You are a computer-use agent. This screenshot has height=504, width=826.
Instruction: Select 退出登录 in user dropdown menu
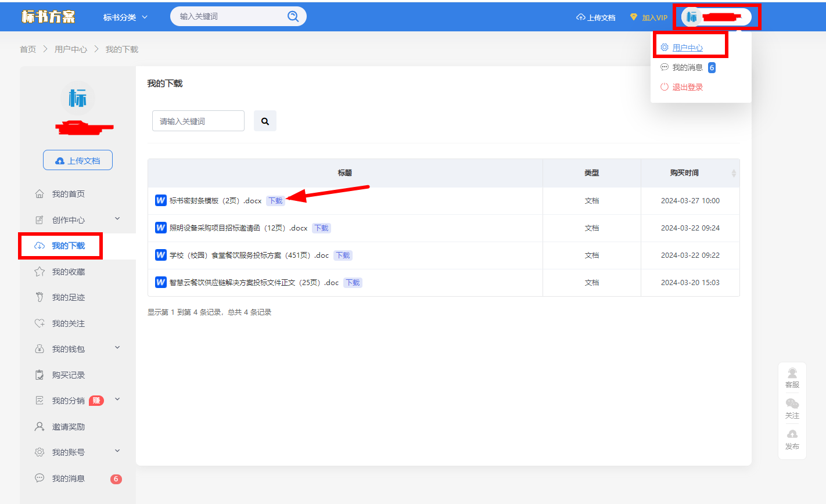(687, 87)
